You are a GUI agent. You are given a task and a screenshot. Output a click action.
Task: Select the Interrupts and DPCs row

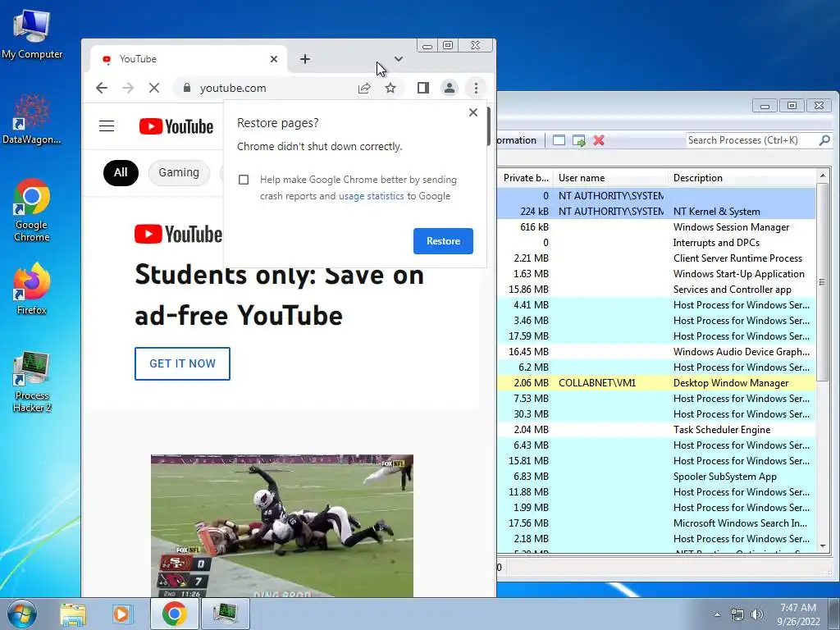click(x=656, y=243)
